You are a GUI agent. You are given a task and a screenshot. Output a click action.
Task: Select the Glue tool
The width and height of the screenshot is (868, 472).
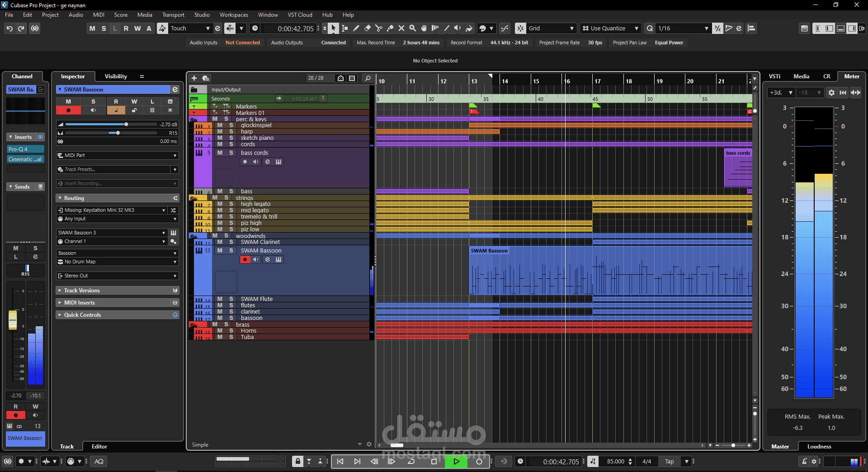point(390,29)
